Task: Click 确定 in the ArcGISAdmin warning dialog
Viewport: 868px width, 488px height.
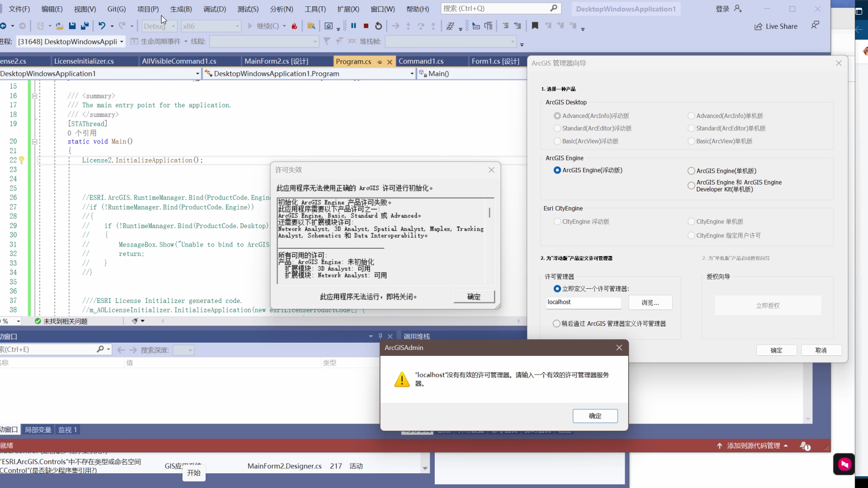Action: tap(595, 416)
